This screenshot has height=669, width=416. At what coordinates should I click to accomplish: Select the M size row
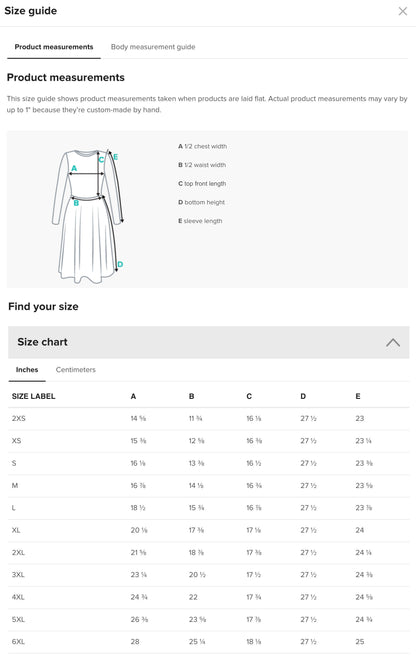pos(209,486)
